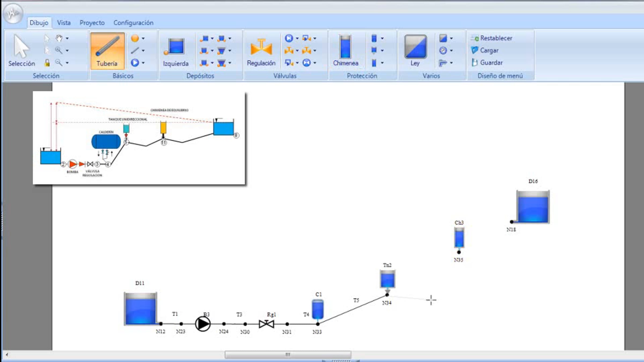Click the horizontal scrollbar thumb
The height and width of the screenshot is (362, 644).
tap(288, 354)
